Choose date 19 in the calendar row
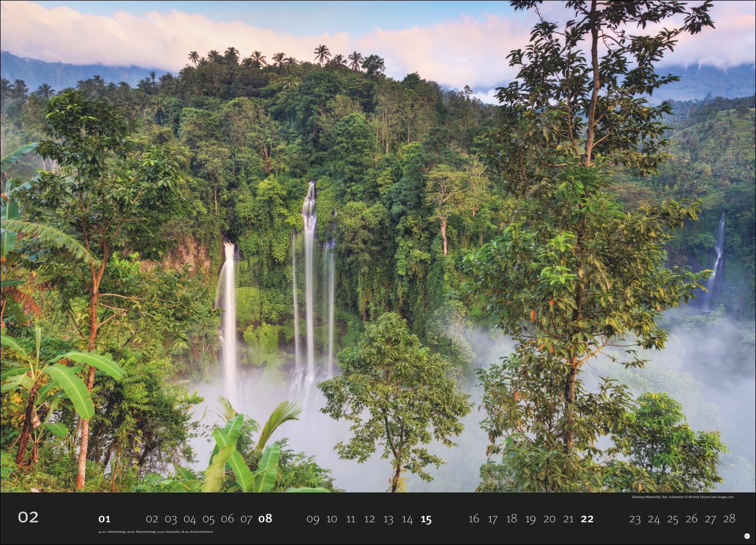The height and width of the screenshot is (545, 756). coord(530,519)
